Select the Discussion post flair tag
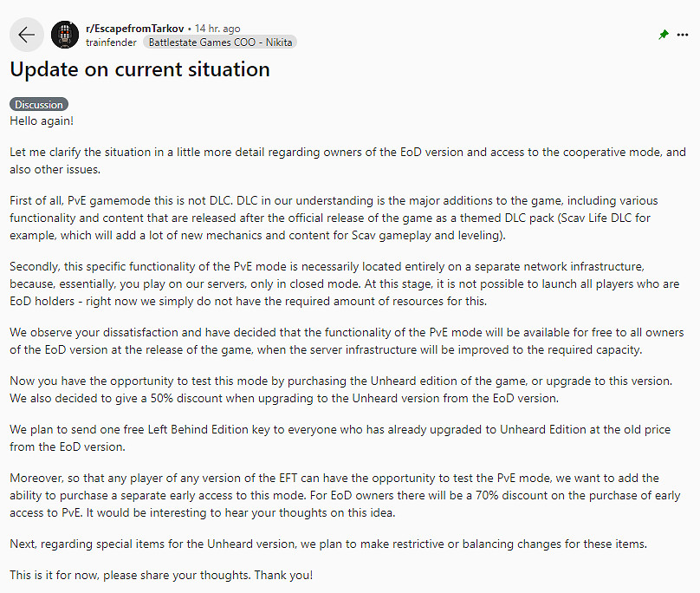The image size is (700, 593). point(39,105)
